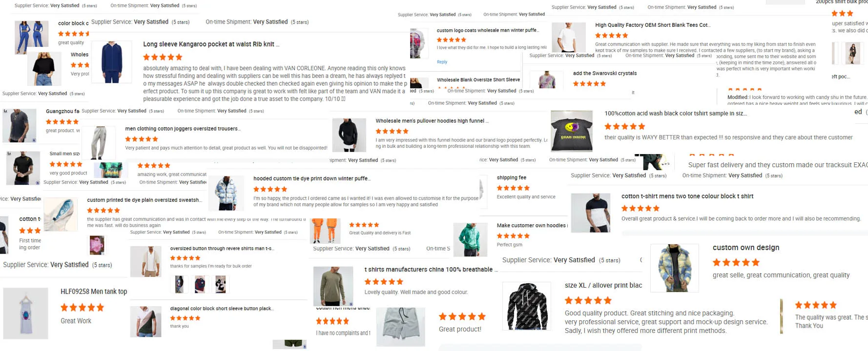This screenshot has width=868, height=351.
Task: Open 'HLF09258 Men tank top' product title
Action: point(94,292)
